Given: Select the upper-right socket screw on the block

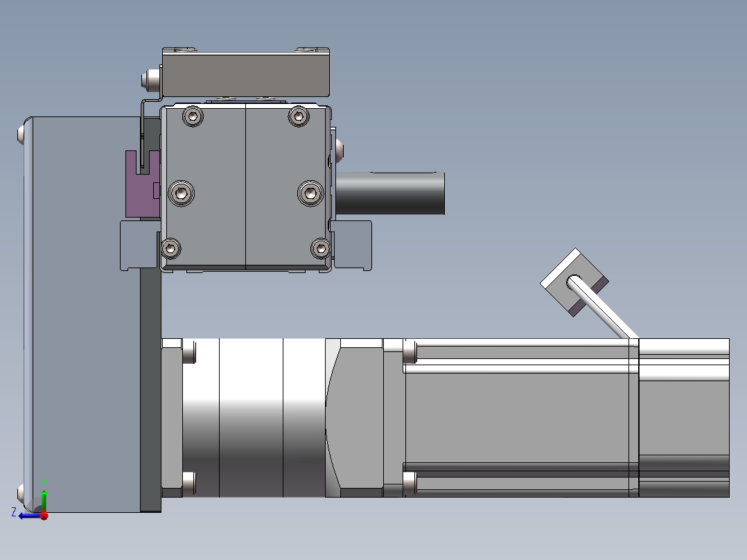Looking at the screenshot, I should (299, 116).
